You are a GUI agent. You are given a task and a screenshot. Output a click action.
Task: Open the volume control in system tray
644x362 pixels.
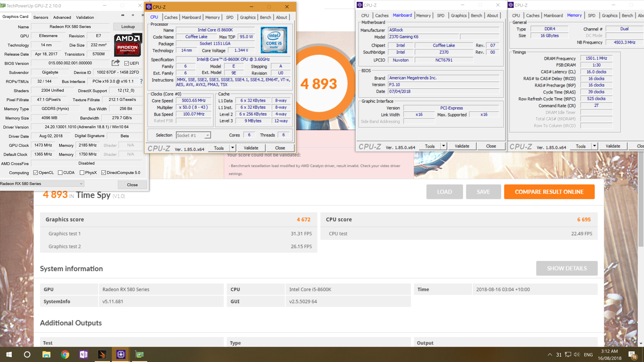[577, 354]
